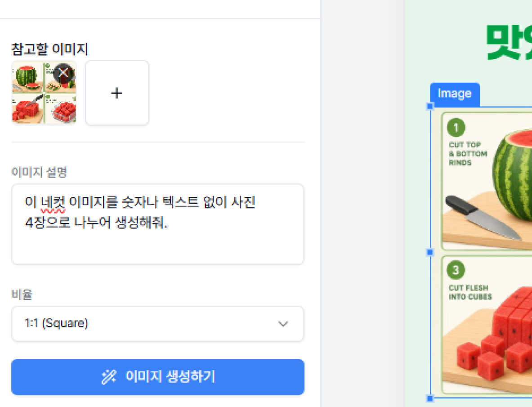The image size is (532, 407).
Task: Grab the top-left selection handle of the image
Action: pyautogui.click(x=430, y=106)
